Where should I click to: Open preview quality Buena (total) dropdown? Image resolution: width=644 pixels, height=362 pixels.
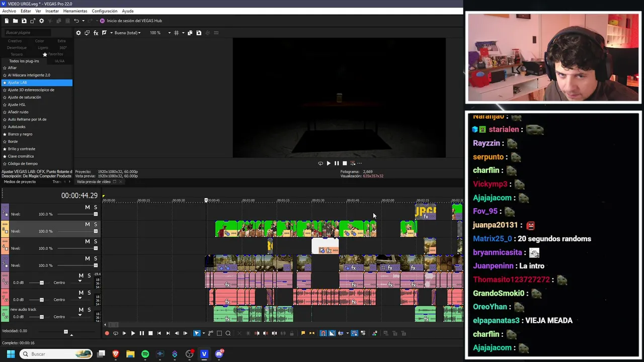tap(127, 33)
